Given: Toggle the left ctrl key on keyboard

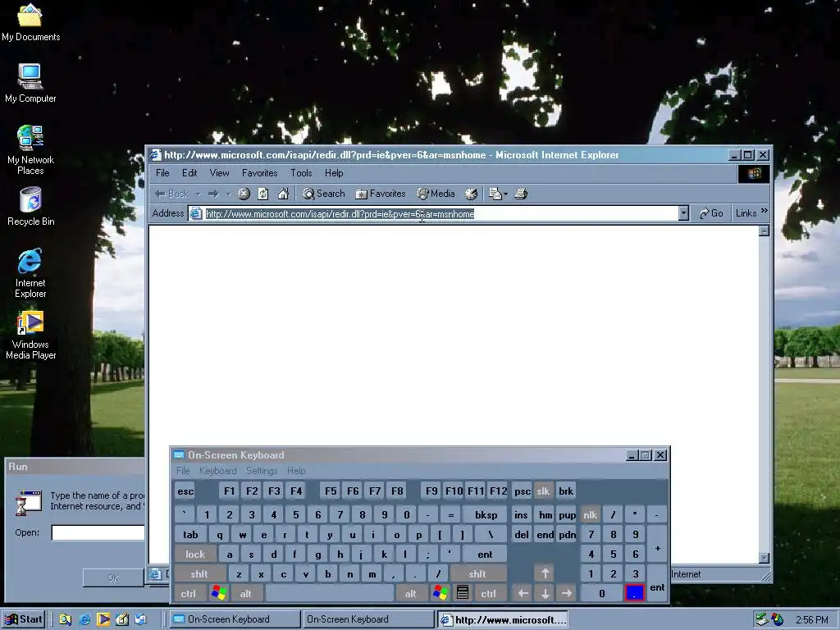Looking at the screenshot, I should 188,593.
